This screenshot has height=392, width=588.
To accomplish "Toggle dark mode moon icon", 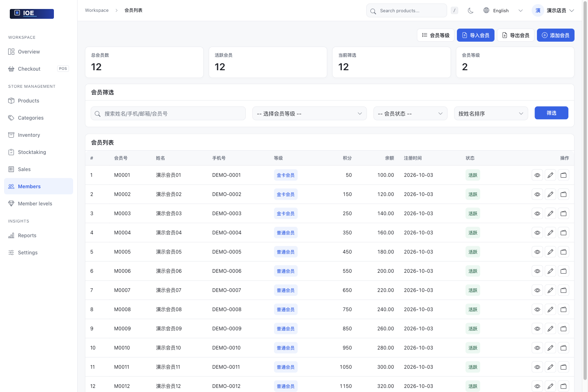I will (x=470, y=11).
